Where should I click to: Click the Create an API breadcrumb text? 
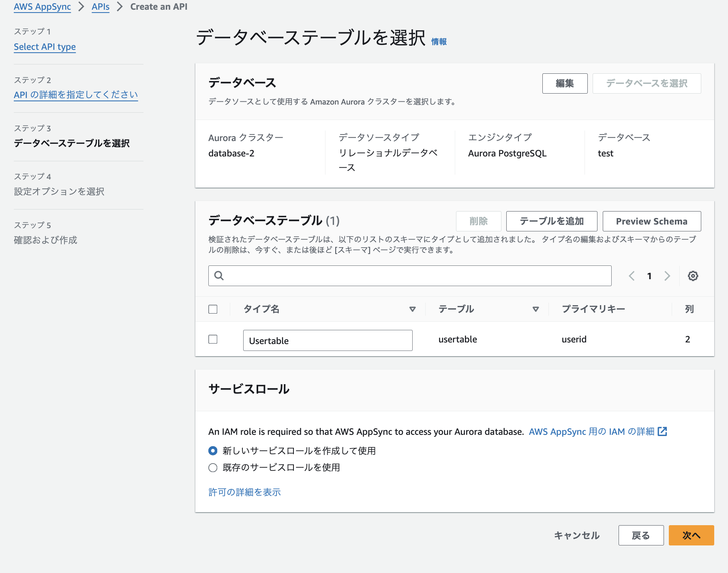tap(159, 7)
